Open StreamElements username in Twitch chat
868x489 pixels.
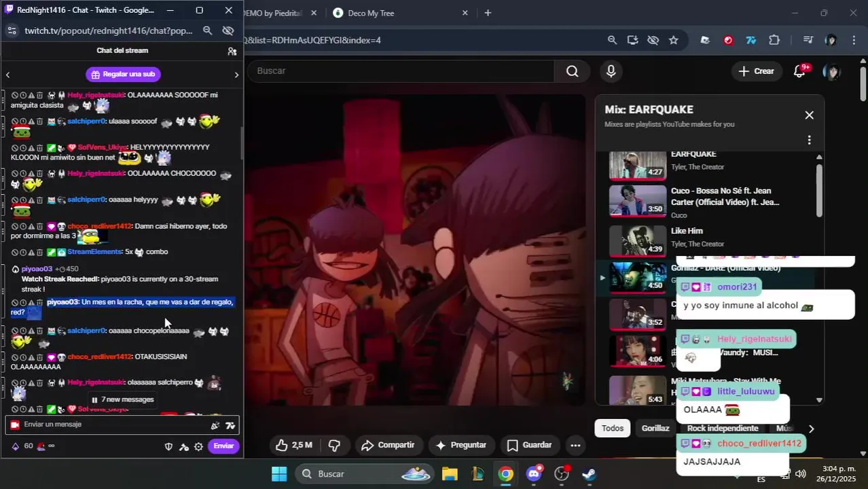click(94, 252)
